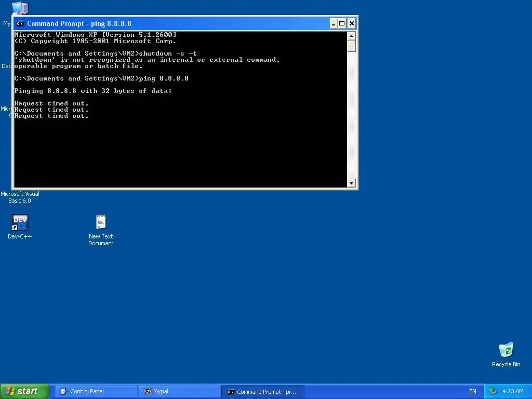This screenshot has width=532, height=399.
Task: Minimize the Command Prompt window
Action: (x=334, y=23)
